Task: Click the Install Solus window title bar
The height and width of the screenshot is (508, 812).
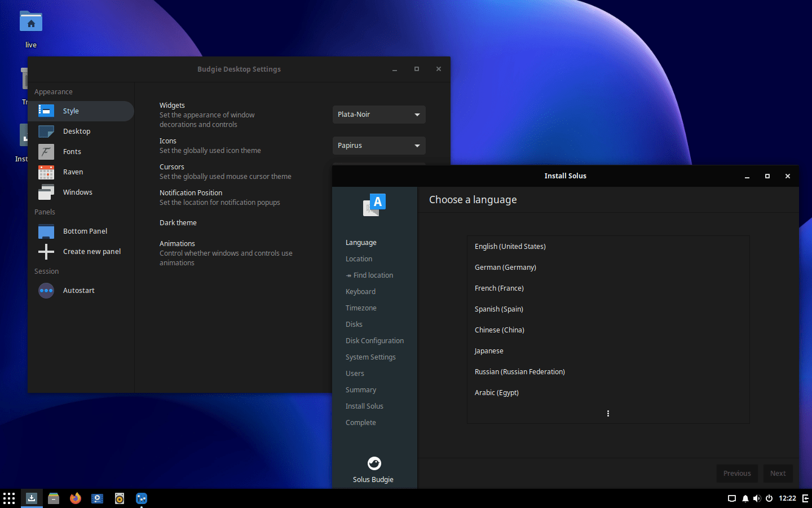Action: [x=566, y=176]
